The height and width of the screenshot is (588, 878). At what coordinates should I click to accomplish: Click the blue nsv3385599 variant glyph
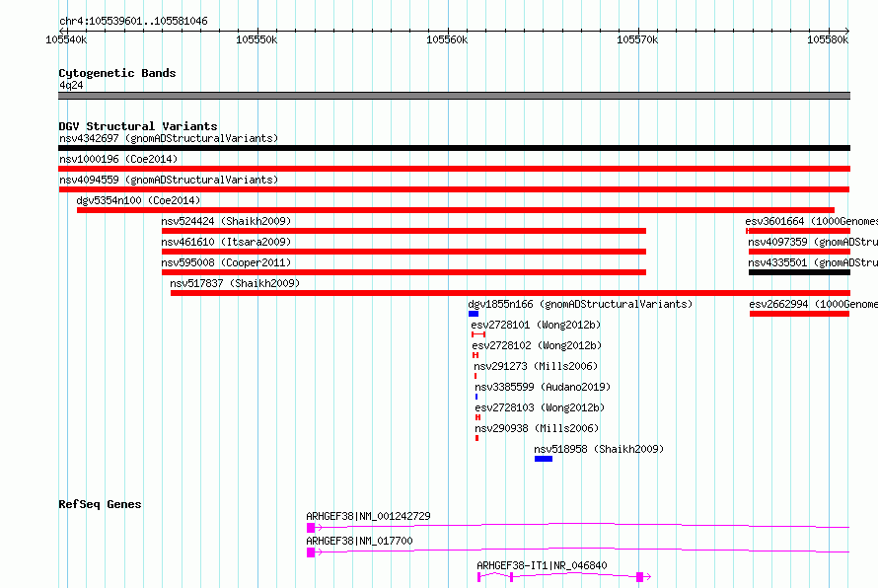476,397
